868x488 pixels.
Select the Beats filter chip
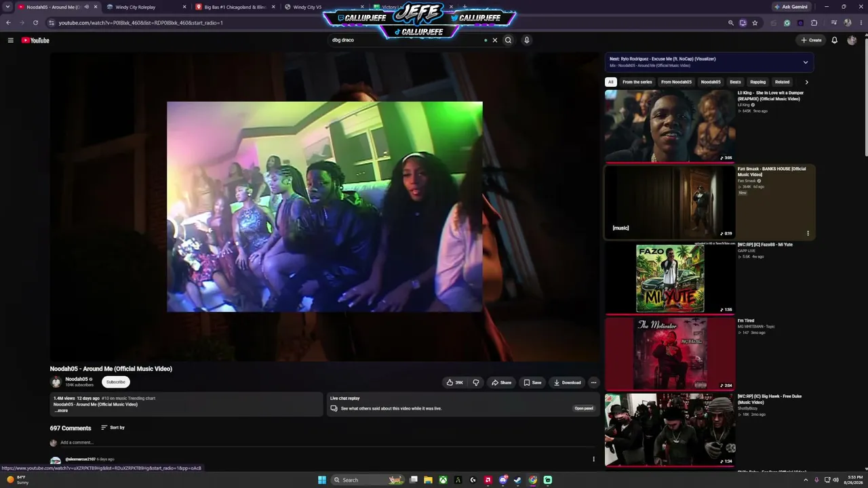(735, 82)
